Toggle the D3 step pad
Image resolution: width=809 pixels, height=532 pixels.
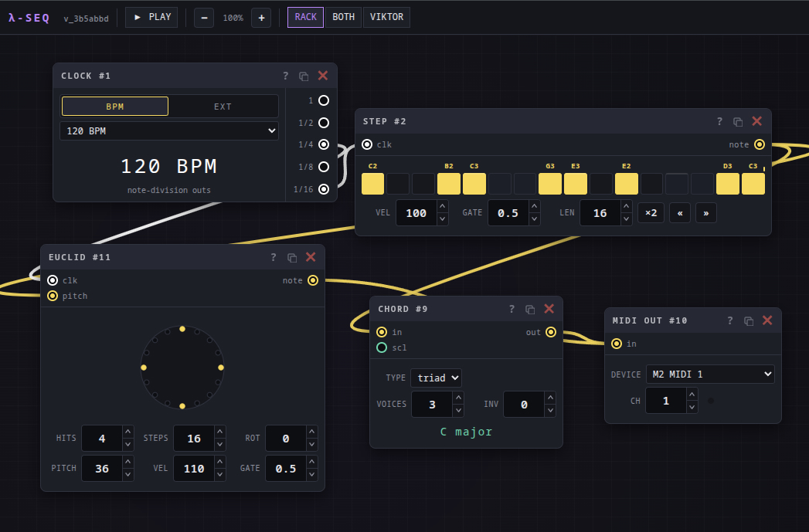coord(727,184)
